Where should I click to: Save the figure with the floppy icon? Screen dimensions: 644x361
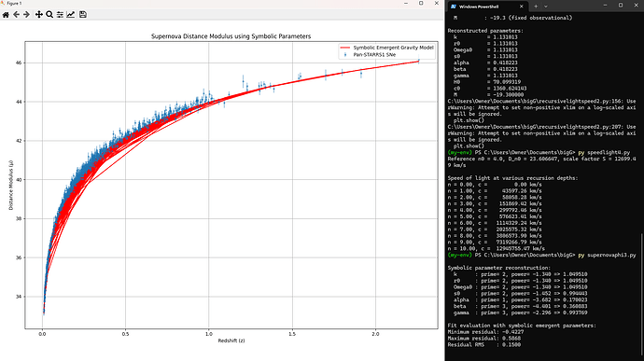(x=83, y=15)
